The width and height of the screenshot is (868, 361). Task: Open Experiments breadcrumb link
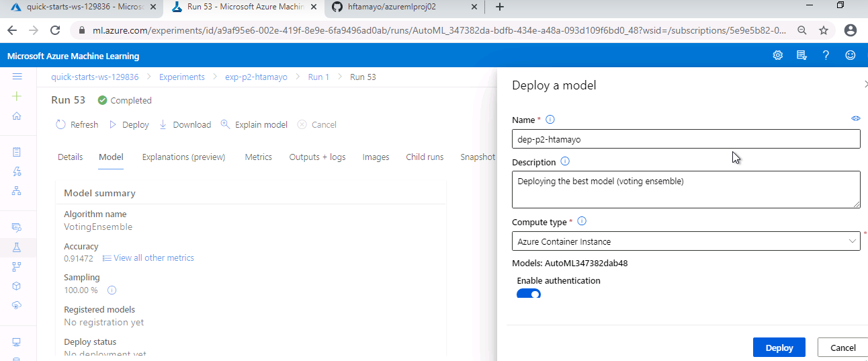coord(182,77)
